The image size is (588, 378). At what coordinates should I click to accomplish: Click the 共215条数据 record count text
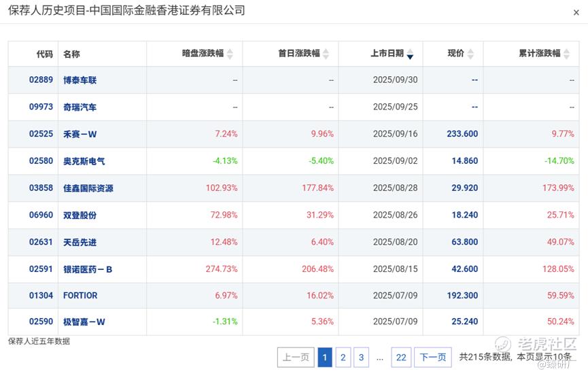coord(485,357)
